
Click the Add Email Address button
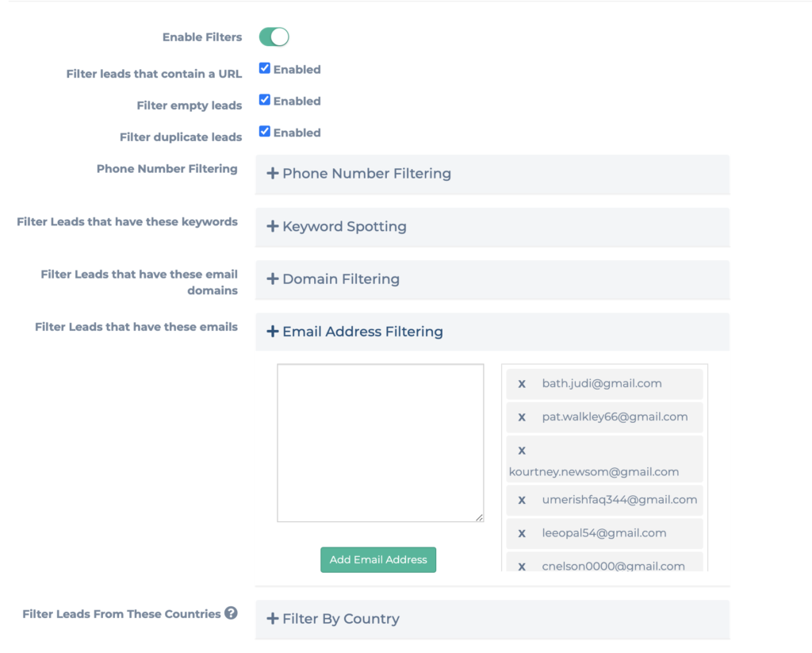click(378, 559)
